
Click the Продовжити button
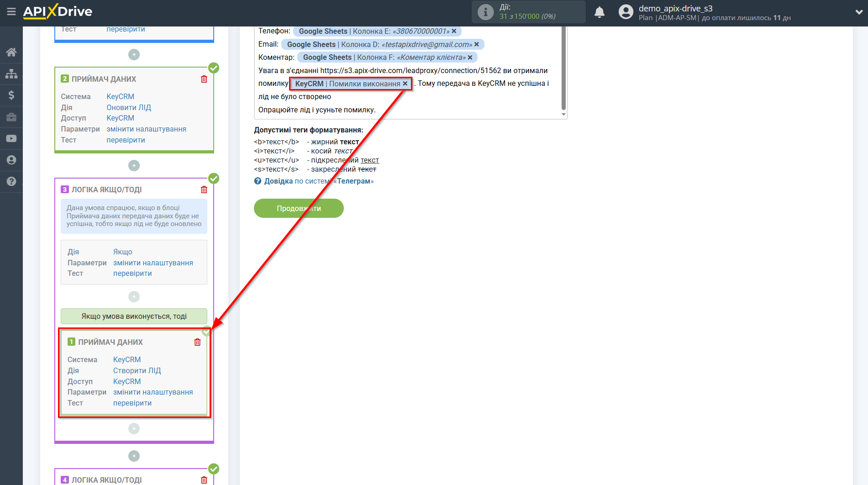click(299, 208)
